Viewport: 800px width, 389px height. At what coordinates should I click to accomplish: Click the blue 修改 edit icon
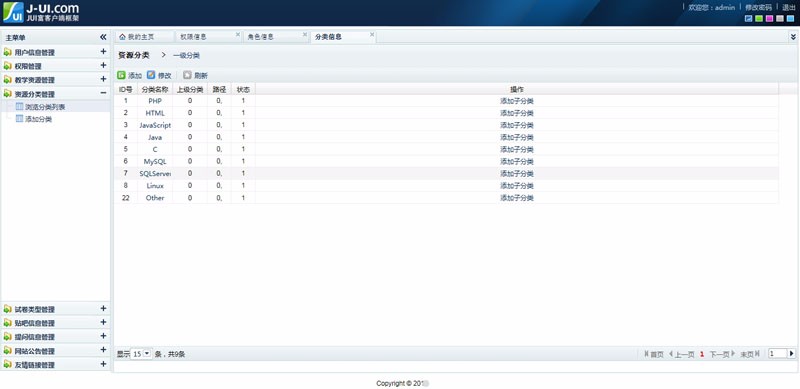point(151,75)
